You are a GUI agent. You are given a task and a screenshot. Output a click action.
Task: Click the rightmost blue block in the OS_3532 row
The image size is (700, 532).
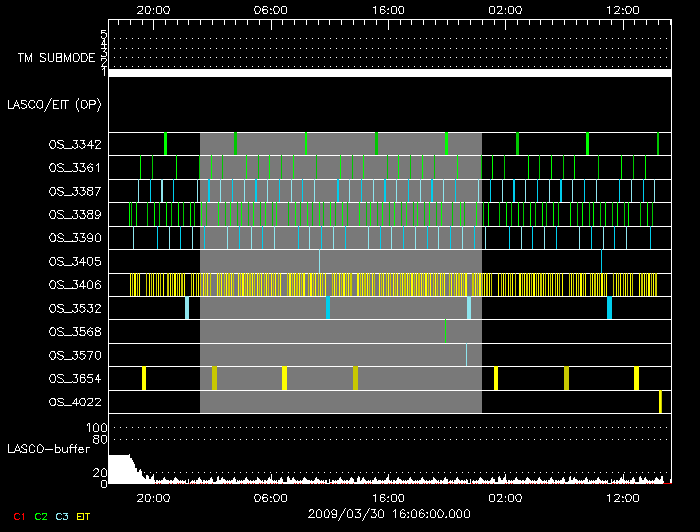point(609,308)
